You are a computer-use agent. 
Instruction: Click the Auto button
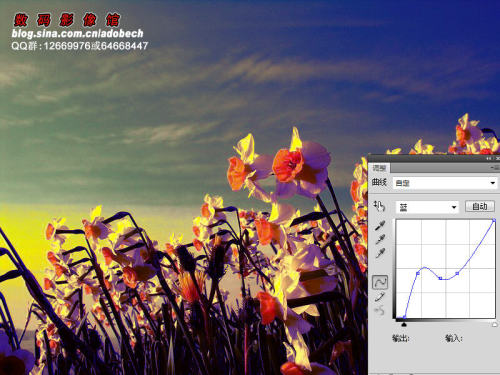480,207
